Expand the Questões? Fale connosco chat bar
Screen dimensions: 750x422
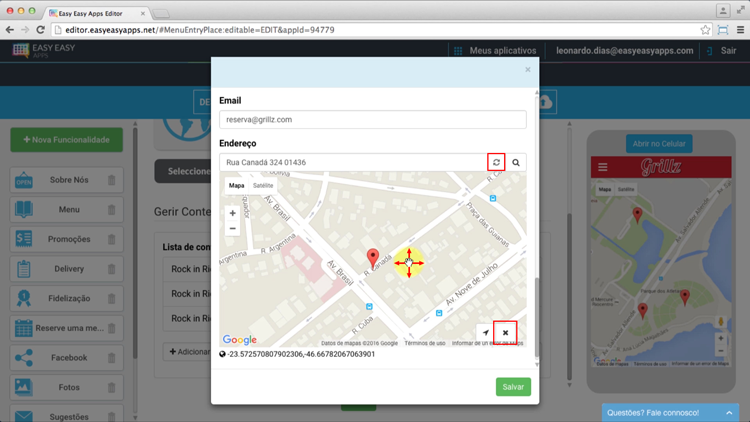point(670,412)
